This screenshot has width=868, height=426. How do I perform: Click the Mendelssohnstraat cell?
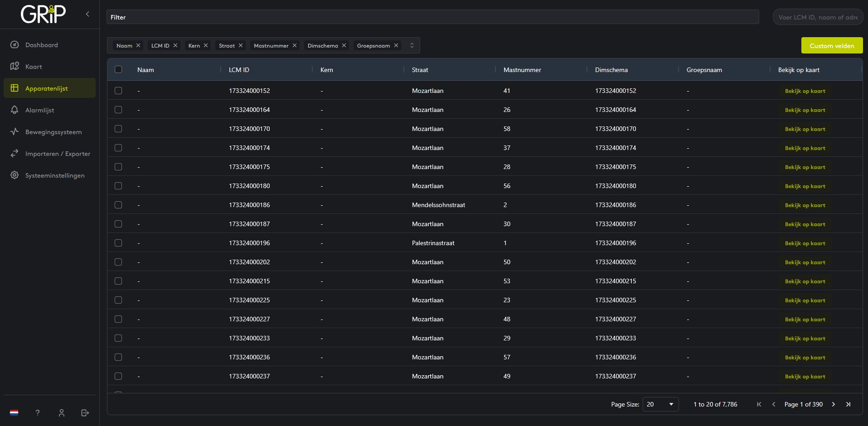pyautogui.click(x=438, y=205)
